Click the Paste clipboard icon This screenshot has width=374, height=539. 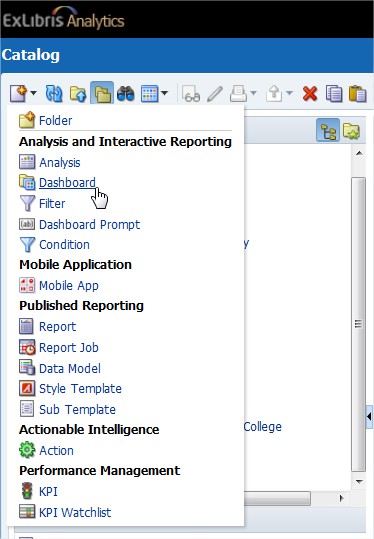click(358, 94)
